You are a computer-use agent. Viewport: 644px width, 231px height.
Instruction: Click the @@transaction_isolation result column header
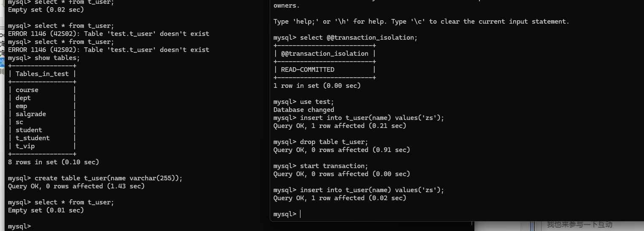coord(325,54)
